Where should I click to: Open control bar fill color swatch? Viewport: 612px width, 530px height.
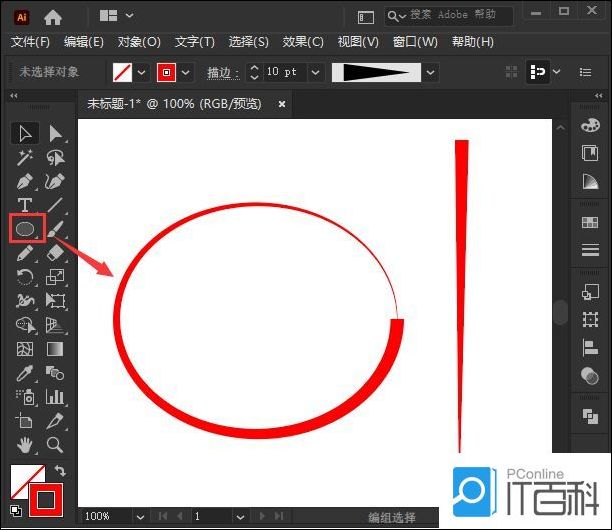pyautogui.click(x=122, y=72)
